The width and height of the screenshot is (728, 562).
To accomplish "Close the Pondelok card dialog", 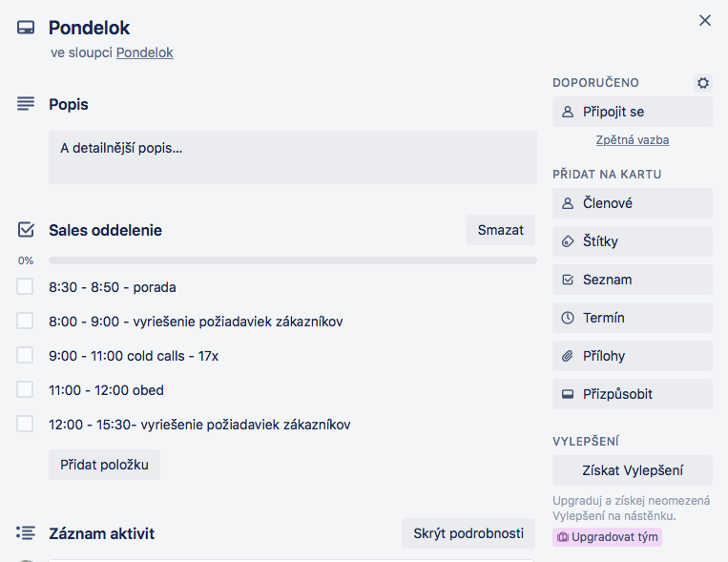I will coord(705,20).
